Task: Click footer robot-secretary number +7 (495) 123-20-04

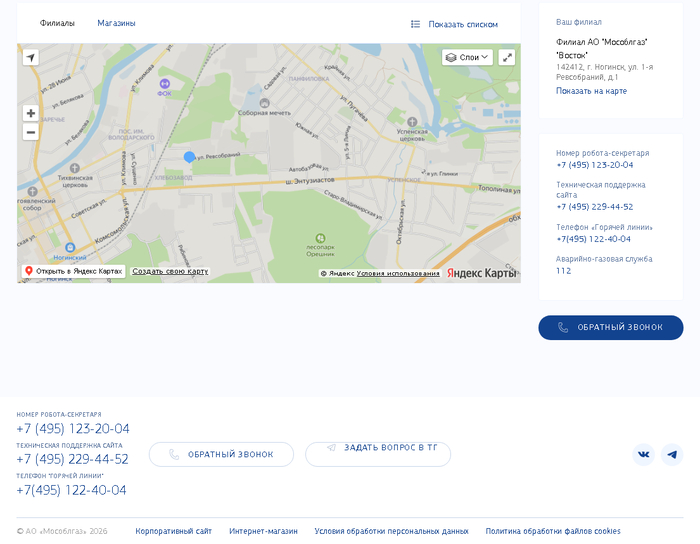Action: pyautogui.click(x=73, y=429)
